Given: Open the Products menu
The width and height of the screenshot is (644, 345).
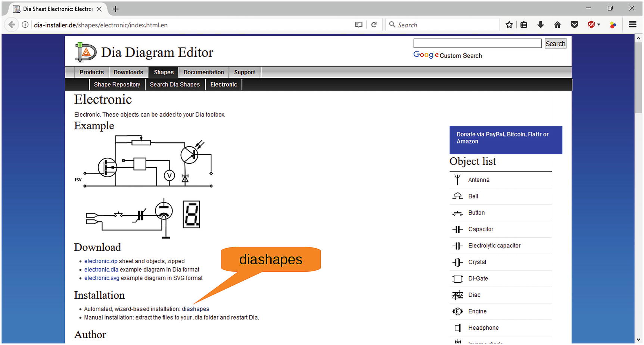Looking at the screenshot, I should click(91, 72).
